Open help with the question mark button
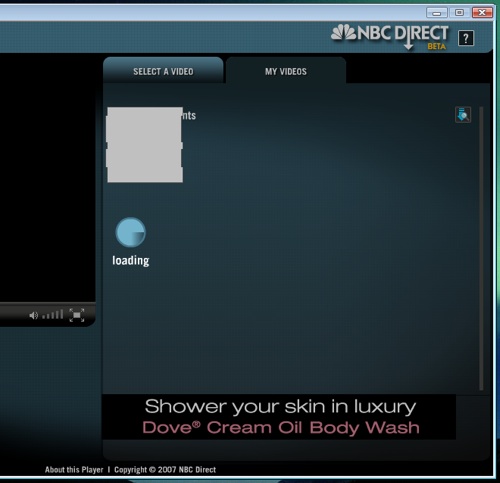 pyautogui.click(x=466, y=38)
